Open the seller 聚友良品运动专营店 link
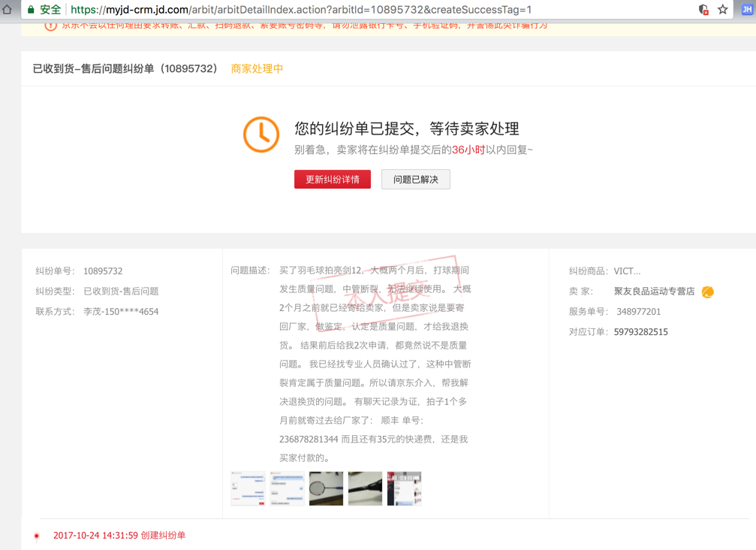 [x=654, y=292]
